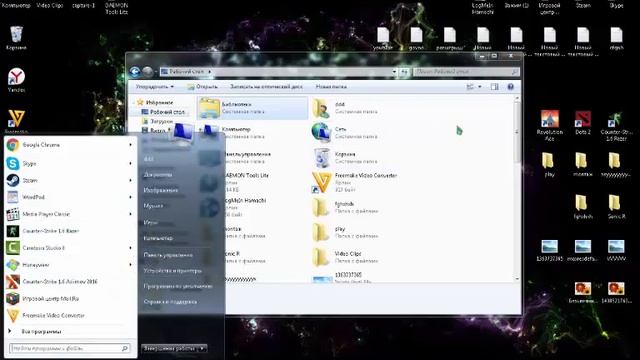Open Pictures from Start menu right pane

(160, 190)
